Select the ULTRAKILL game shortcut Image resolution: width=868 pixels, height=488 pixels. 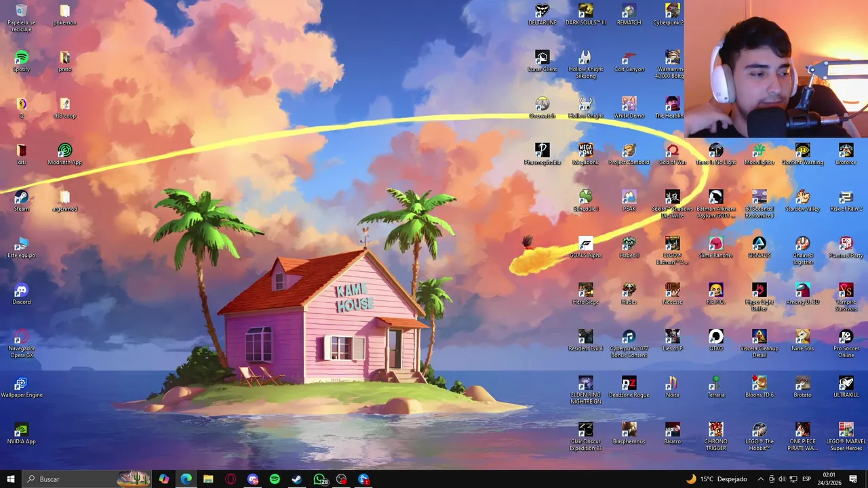pyautogui.click(x=846, y=387)
